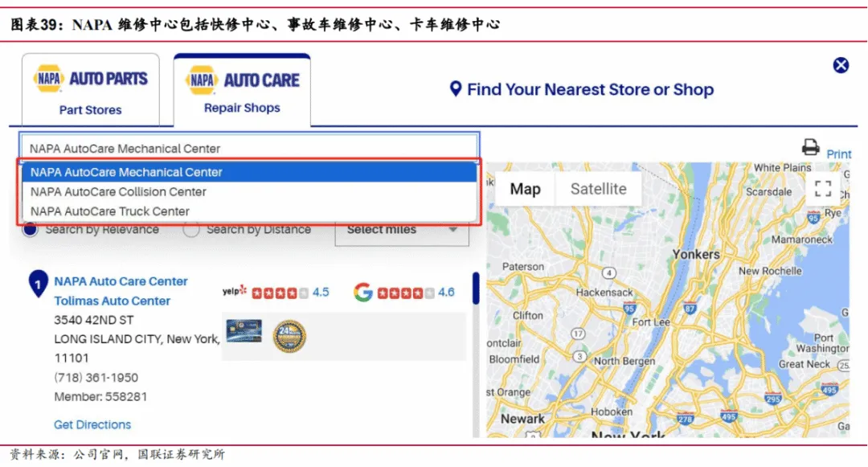
Task: Pick NAPA AutoCare Truck Center option
Action: point(249,211)
